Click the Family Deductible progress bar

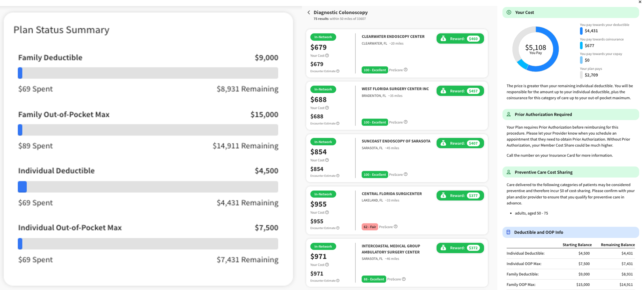(148, 73)
